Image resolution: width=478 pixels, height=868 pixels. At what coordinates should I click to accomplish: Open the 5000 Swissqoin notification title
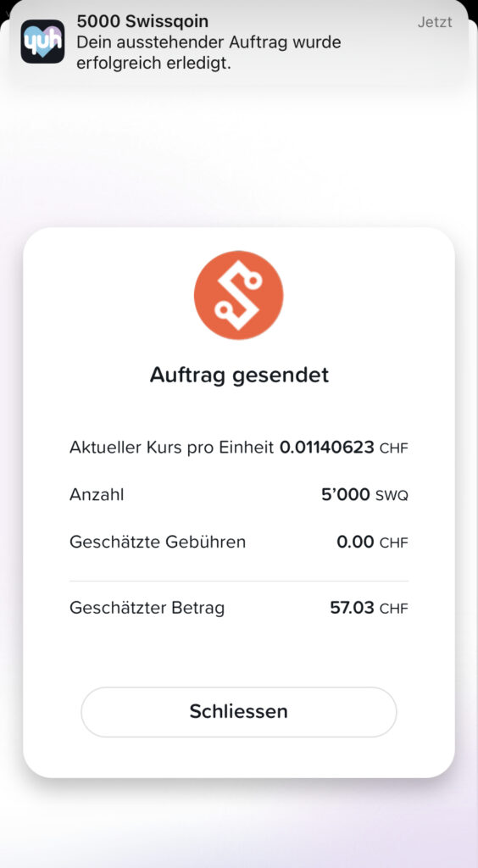click(x=142, y=21)
